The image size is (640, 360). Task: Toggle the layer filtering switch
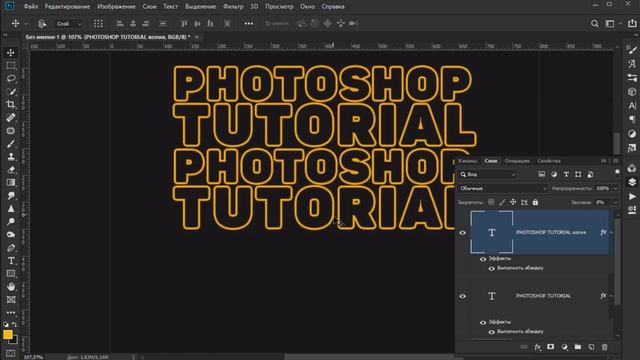pyautogui.click(x=617, y=172)
